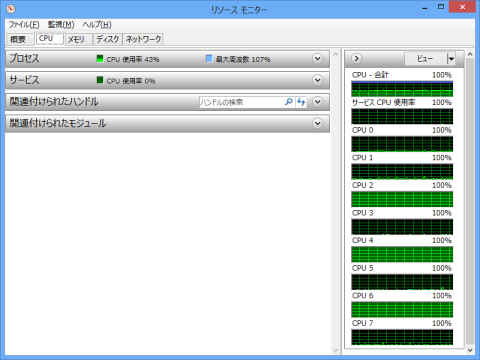Click the CPU - 合計 graph

402,89
